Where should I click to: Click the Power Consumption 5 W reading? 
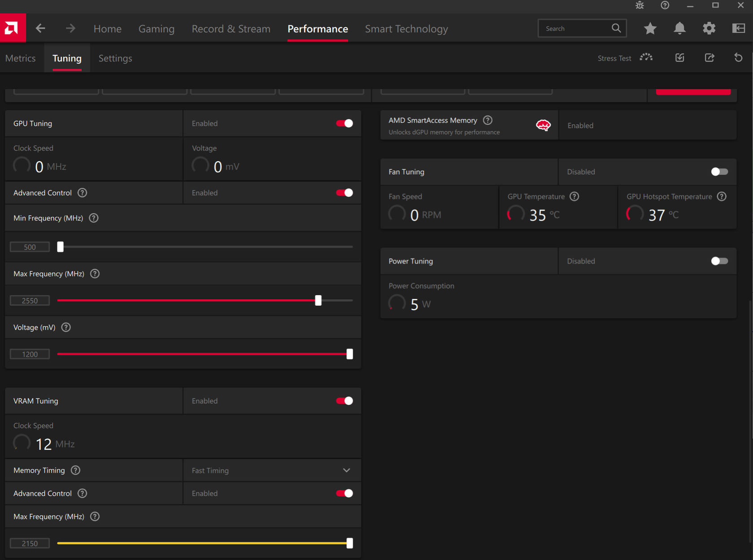tap(410, 304)
